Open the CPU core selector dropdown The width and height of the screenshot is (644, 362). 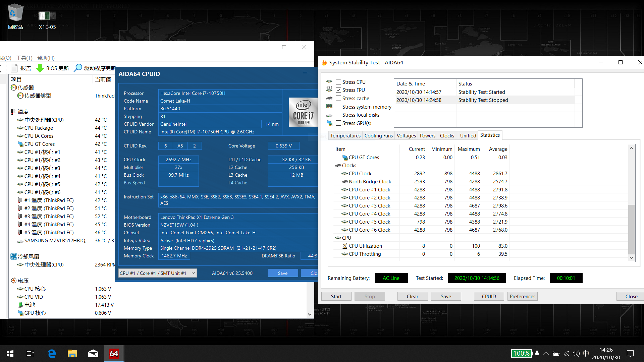click(x=158, y=273)
